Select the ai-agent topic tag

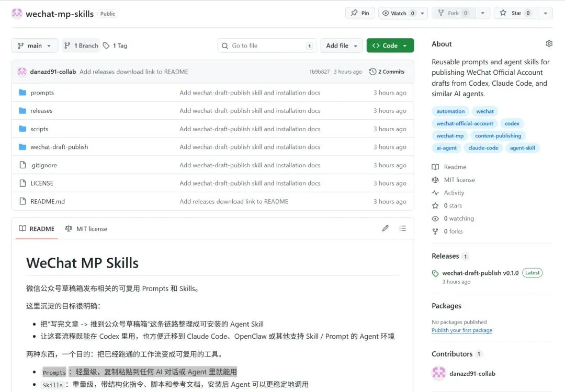[446, 148]
